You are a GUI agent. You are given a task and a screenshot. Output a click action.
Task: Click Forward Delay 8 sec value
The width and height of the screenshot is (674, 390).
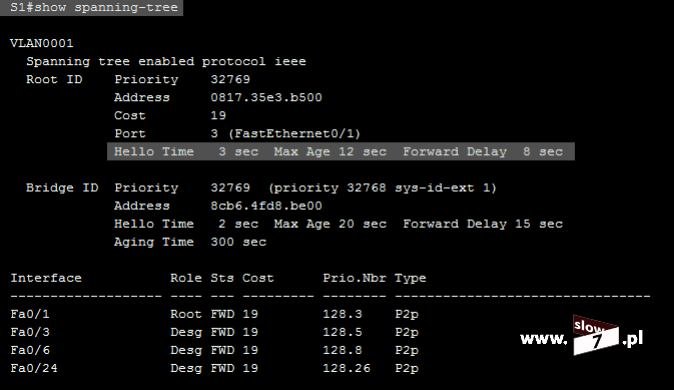pyautogui.click(x=483, y=152)
